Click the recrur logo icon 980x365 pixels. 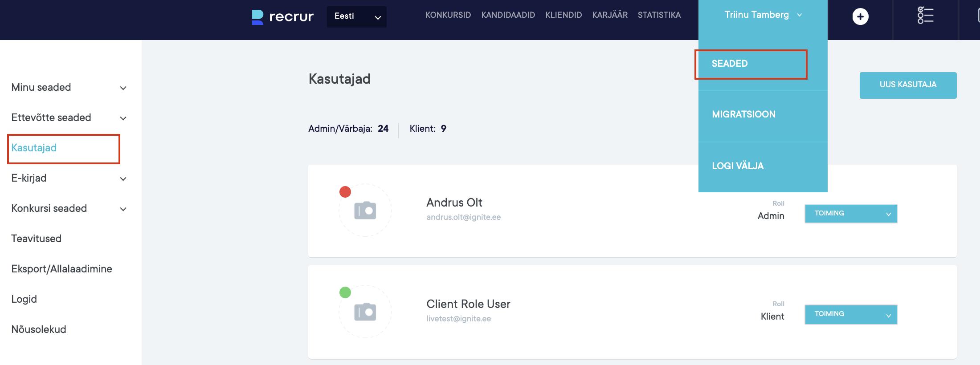click(x=257, y=17)
